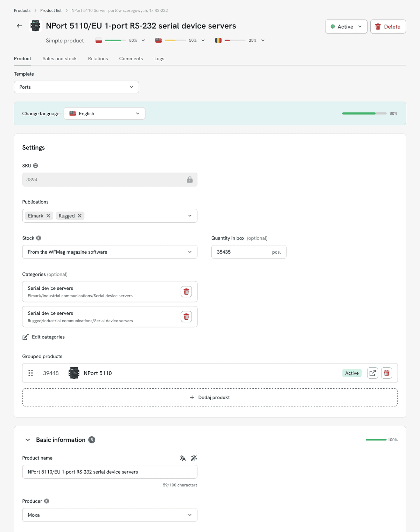This screenshot has height=532, width=420.
Task: Click the product thumbnail next to the title
Action: (x=35, y=26)
